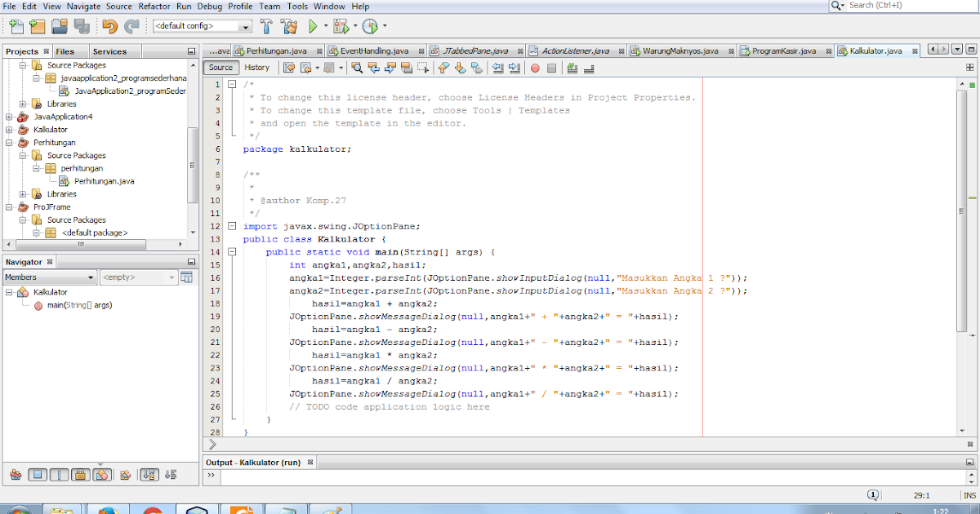This screenshot has width=980, height=514.
Task: Minimize the Projects window group
Action: tap(191, 51)
